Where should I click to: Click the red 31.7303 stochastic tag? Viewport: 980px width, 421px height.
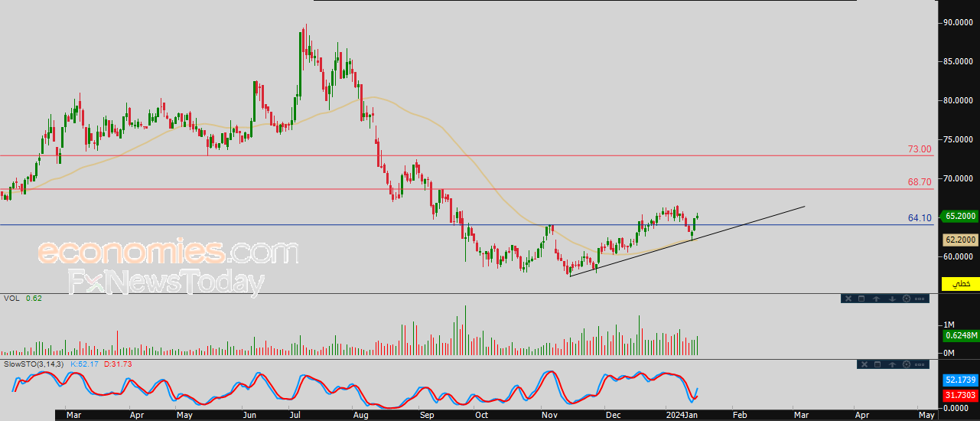click(960, 395)
